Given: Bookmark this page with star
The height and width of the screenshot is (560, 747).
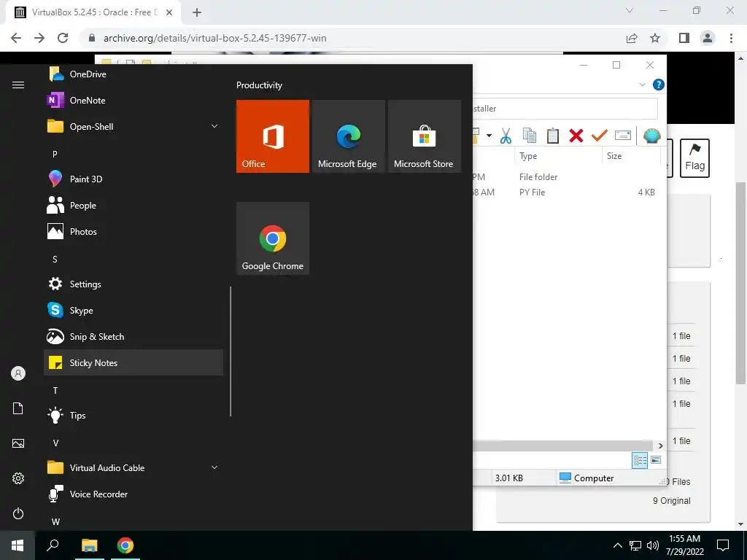Looking at the screenshot, I should (655, 38).
